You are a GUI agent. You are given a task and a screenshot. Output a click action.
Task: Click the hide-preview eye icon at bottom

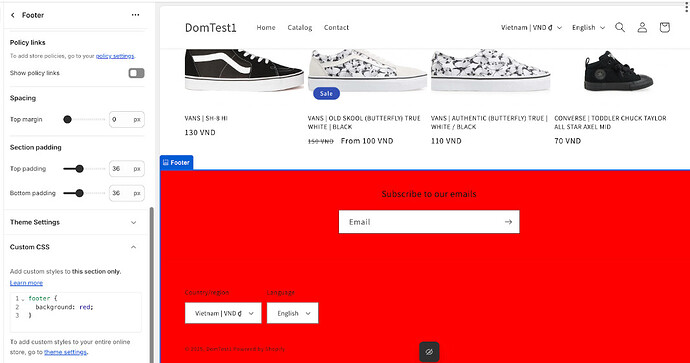[429, 352]
